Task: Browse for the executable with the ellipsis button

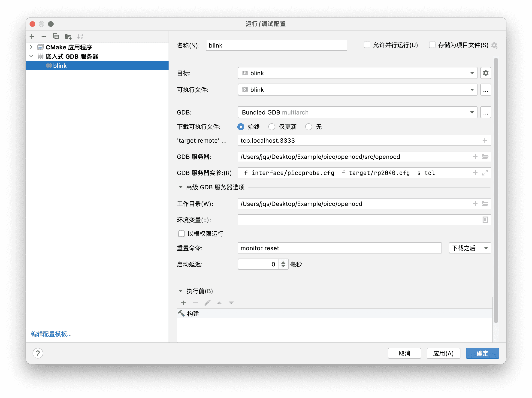Action: [x=486, y=90]
